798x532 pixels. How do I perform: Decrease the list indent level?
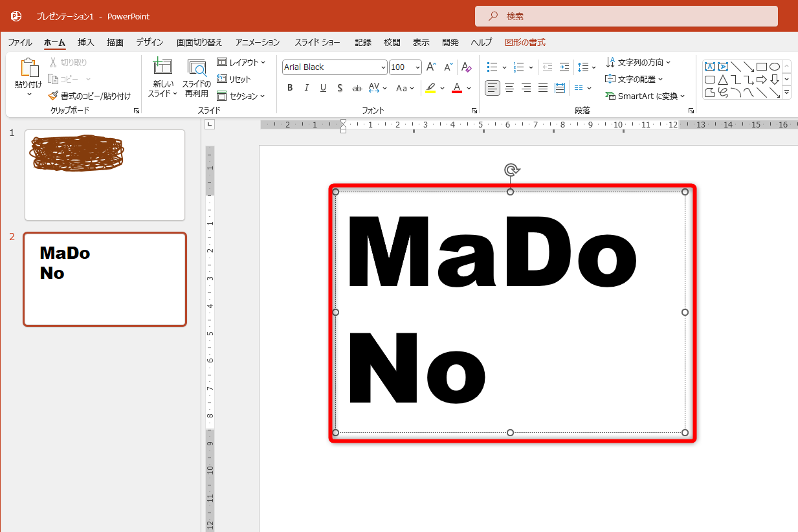click(x=548, y=67)
